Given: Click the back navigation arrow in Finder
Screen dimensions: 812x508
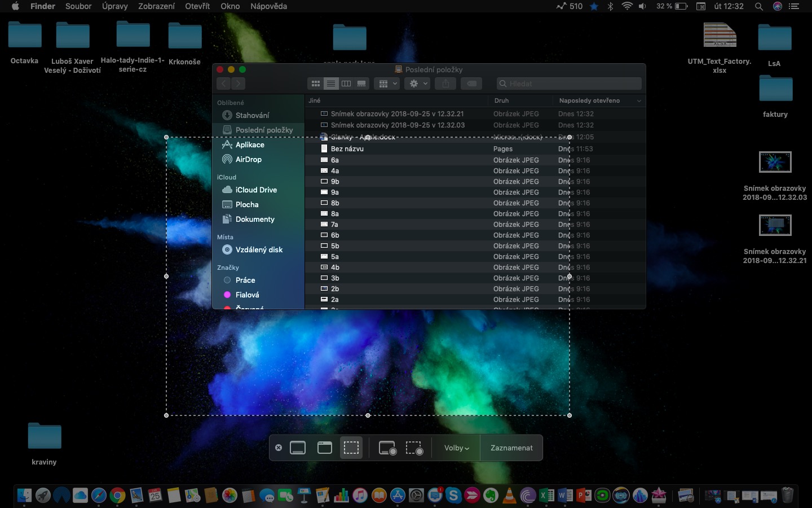Looking at the screenshot, I should point(223,83).
